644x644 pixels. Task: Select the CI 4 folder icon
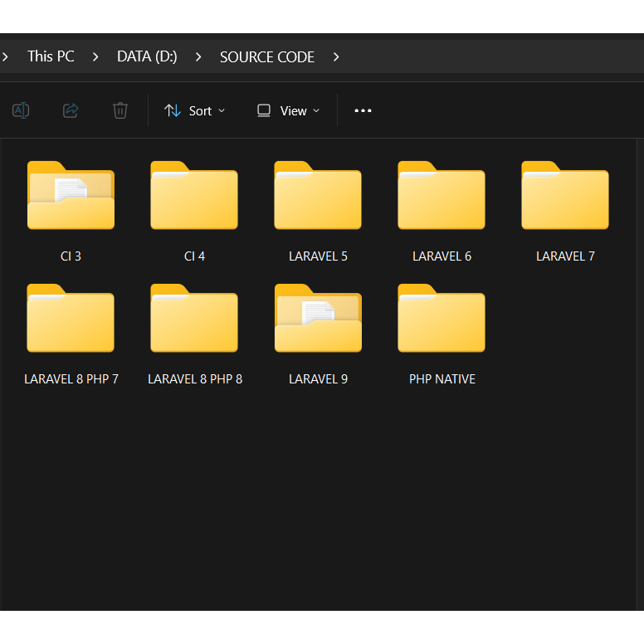[x=194, y=197]
